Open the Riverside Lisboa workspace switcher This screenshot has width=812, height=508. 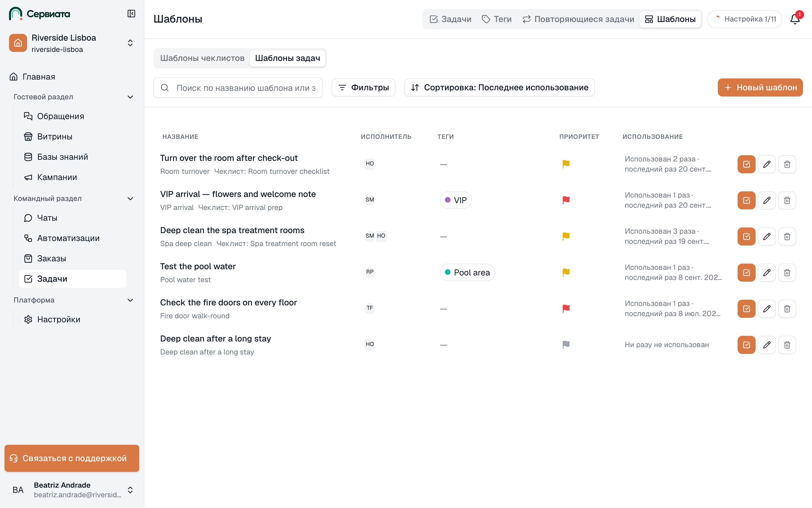click(x=72, y=43)
